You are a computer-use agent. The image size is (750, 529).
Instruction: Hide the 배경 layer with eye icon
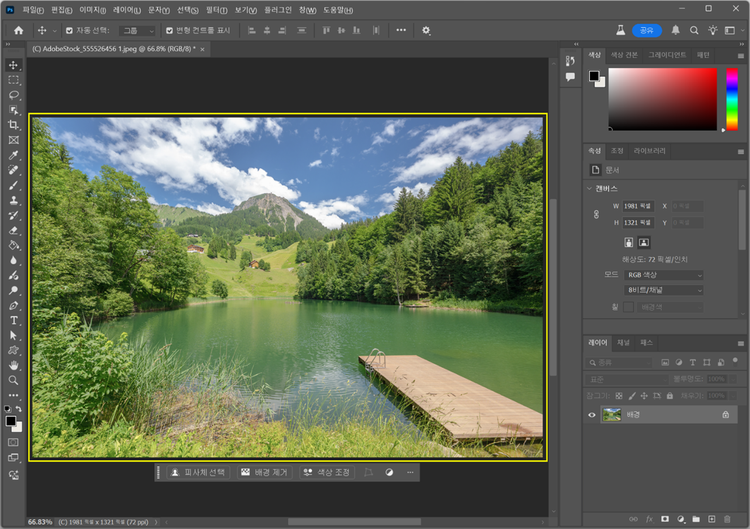pos(592,414)
